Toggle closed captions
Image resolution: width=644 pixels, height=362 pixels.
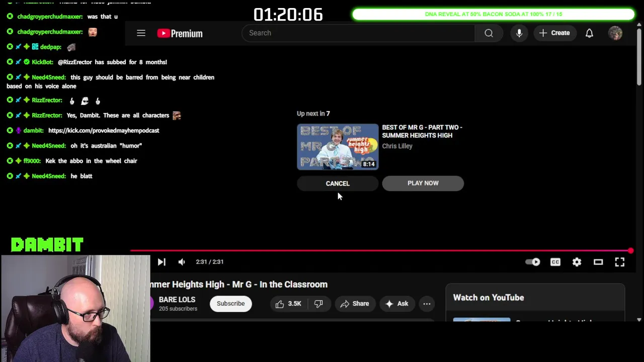(555, 262)
